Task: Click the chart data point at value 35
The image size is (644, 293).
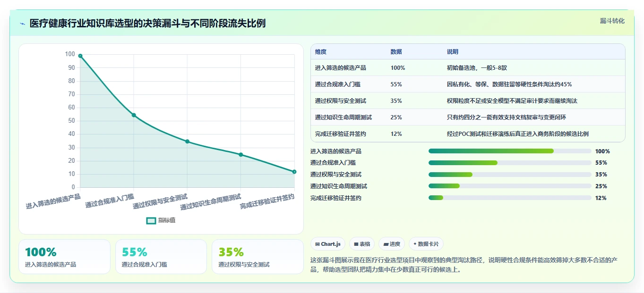Action: pos(187,142)
